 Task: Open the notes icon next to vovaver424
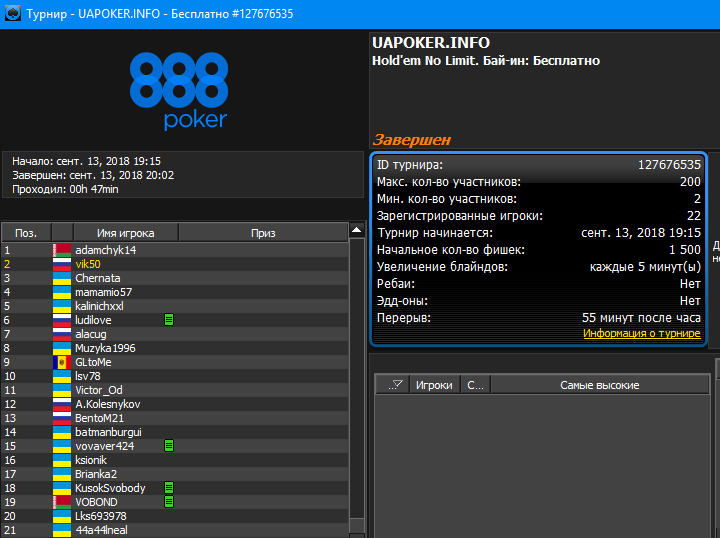(169, 445)
